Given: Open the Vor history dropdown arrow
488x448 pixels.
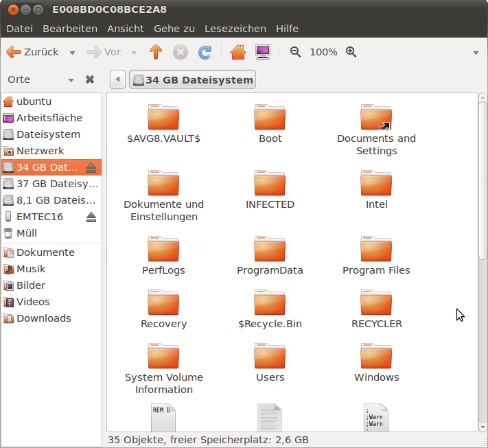Looking at the screenshot, I should [x=134, y=53].
